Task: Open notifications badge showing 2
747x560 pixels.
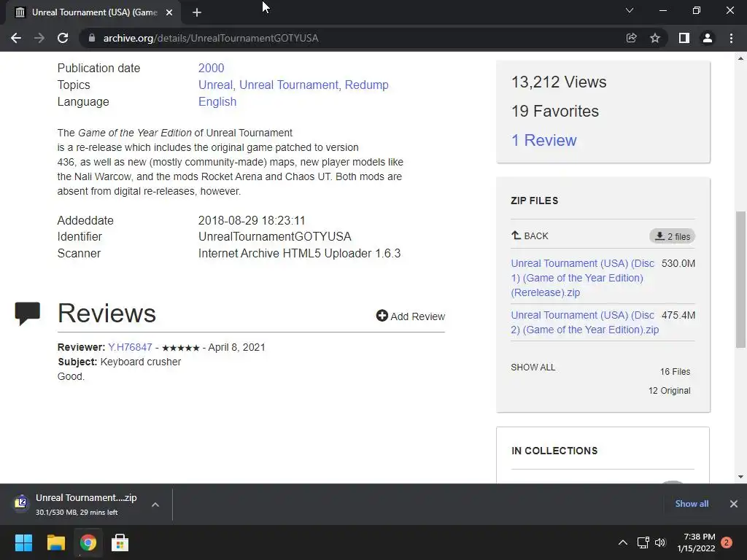Action: [727, 542]
